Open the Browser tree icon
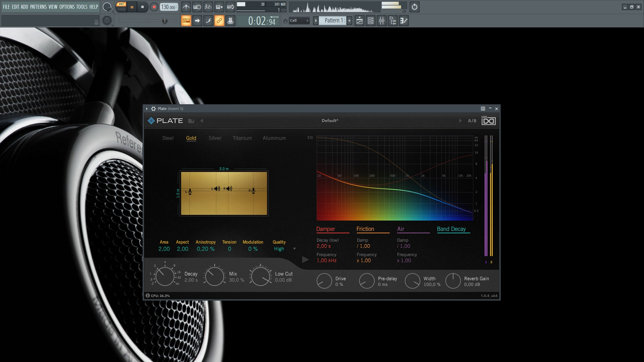 (393, 21)
